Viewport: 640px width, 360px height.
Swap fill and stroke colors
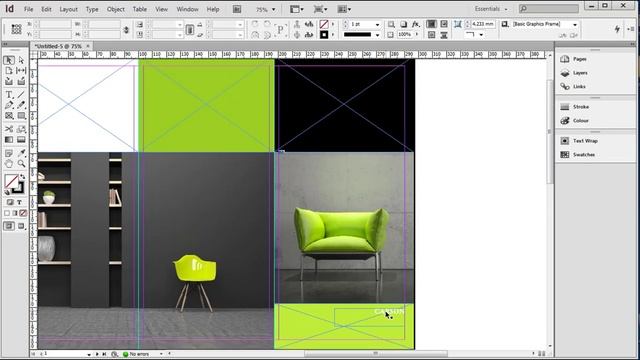pyautogui.click(x=22, y=177)
